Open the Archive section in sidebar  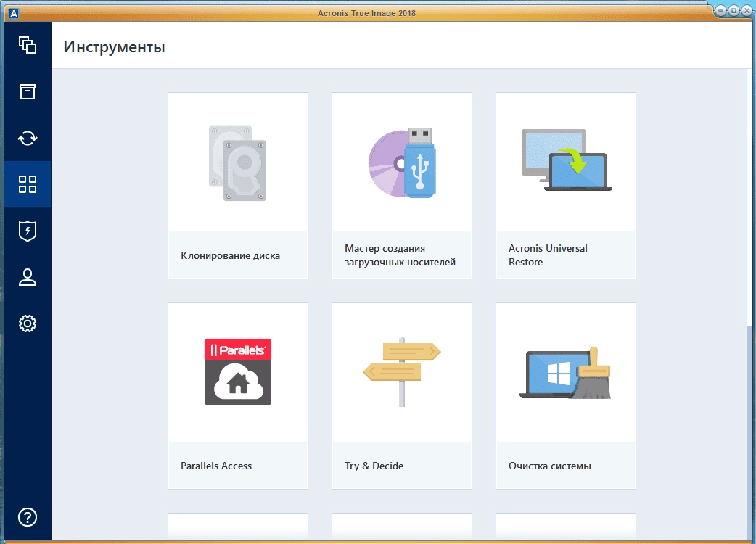[28, 91]
